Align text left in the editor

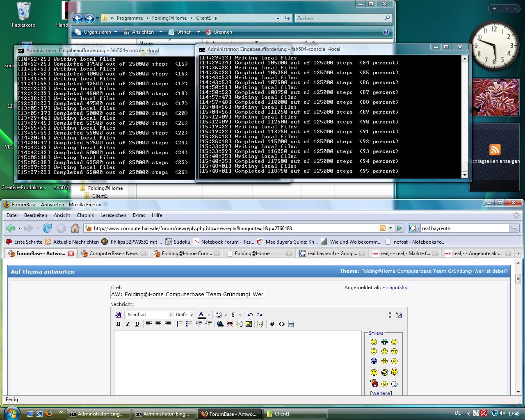[x=148, y=324]
